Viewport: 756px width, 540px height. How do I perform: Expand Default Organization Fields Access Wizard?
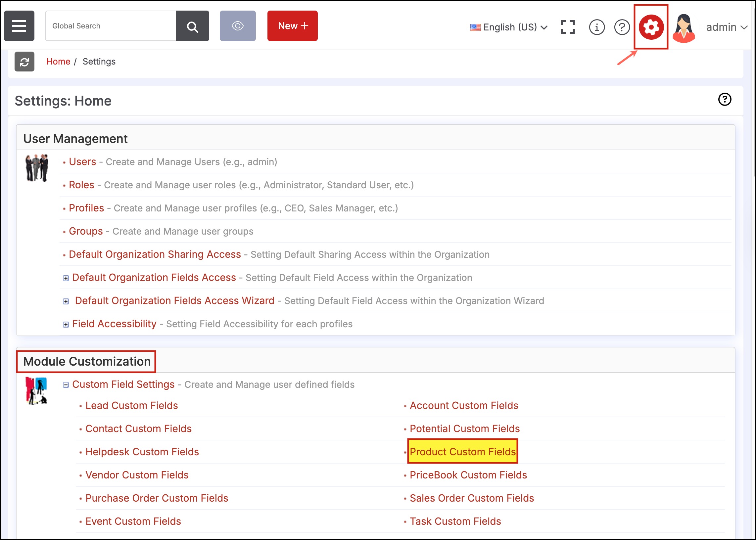pos(66,301)
